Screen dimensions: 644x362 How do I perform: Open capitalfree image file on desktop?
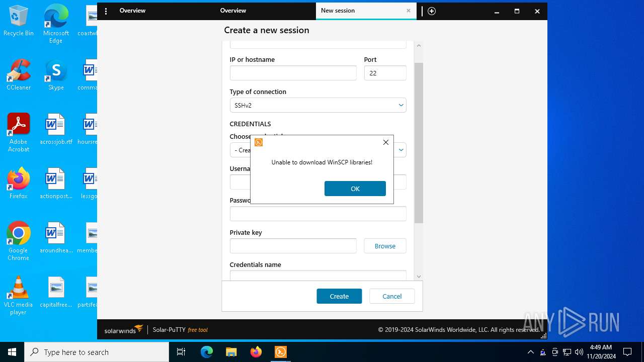(x=56, y=292)
